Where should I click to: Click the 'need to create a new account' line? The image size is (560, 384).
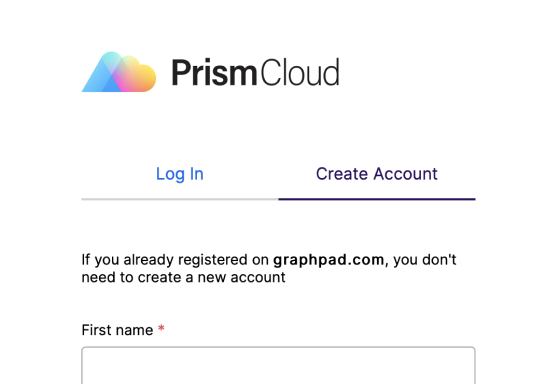(183, 278)
